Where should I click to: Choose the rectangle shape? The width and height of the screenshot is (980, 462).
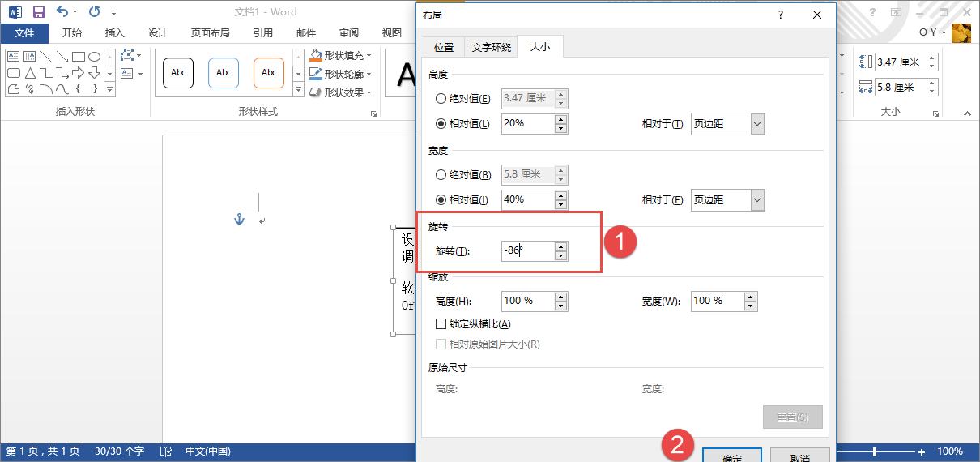[79, 57]
